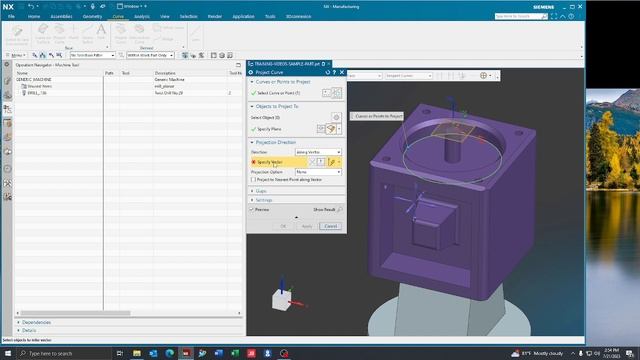The image size is (640, 360).
Task: Open the File menu
Action: point(11,17)
